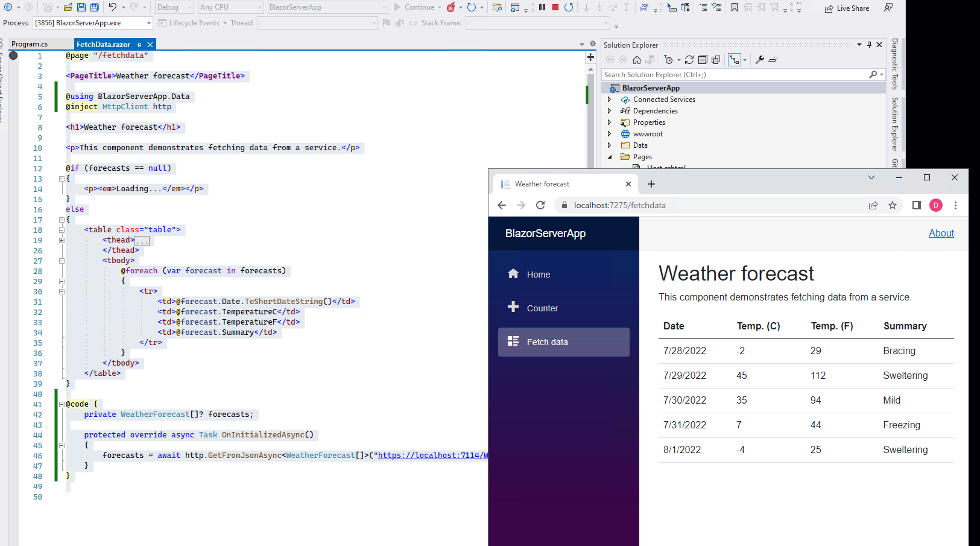Select the Properties node in Solution Explorer
The image size is (980, 546).
point(649,122)
